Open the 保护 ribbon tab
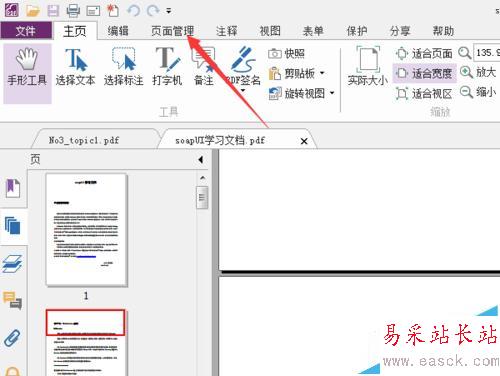This screenshot has width=500, height=376. [x=357, y=31]
